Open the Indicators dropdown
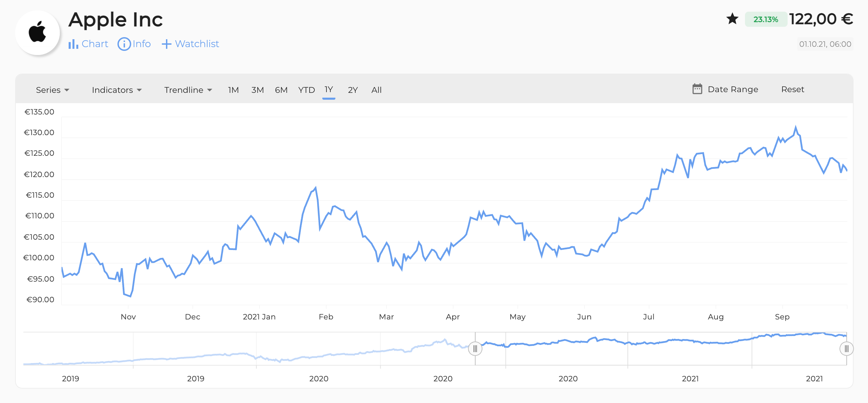 click(x=117, y=90)
